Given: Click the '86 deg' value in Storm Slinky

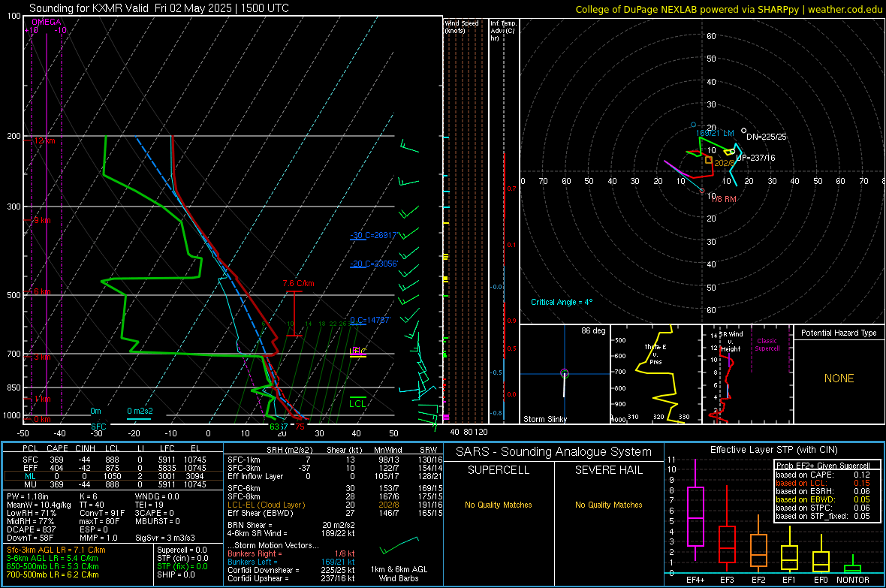Looking at the screenshot, I should point(593,330).
